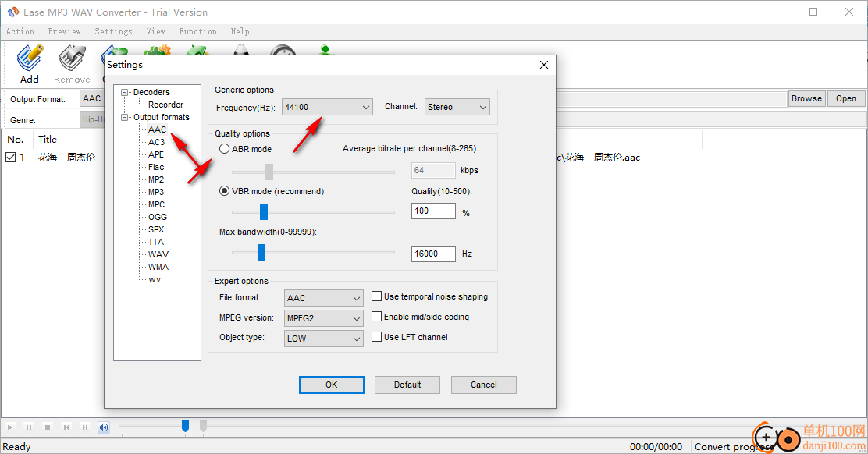
Task: Open the Preview menu
Action: [x=64, y=31]
